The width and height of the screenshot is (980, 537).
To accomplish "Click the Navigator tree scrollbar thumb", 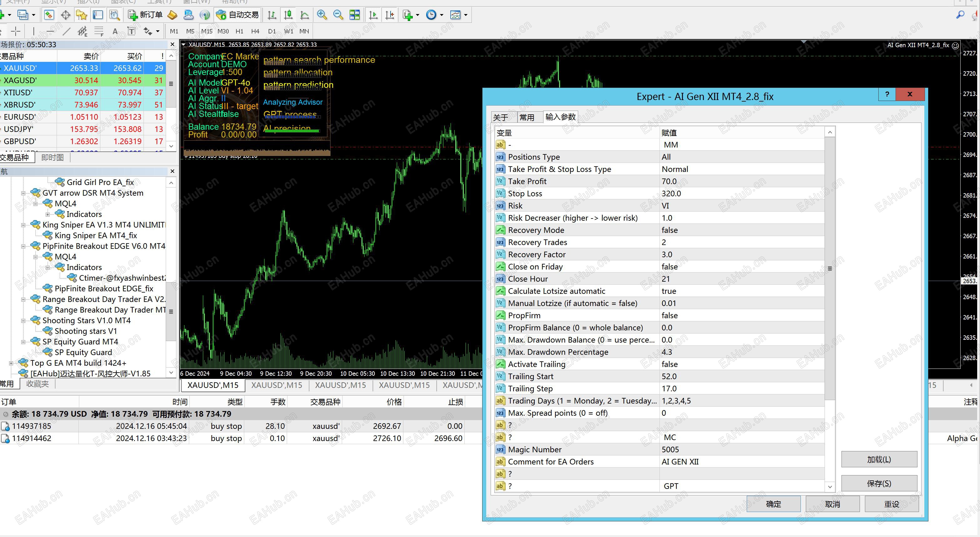I will (x=171, y=311).
